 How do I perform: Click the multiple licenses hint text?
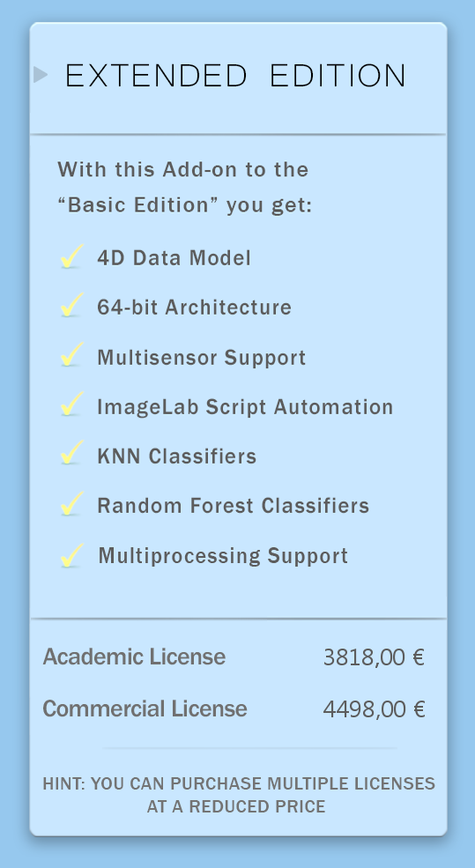(239, 795)
